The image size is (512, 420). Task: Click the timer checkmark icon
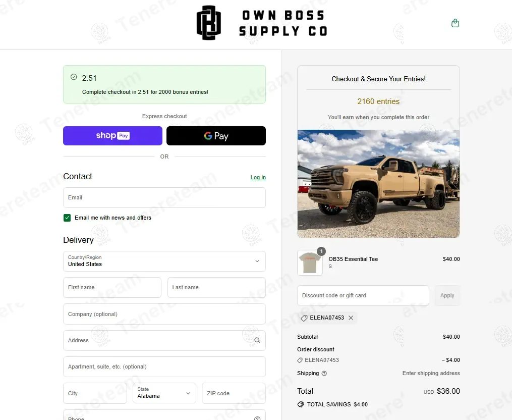coord(74,77)
